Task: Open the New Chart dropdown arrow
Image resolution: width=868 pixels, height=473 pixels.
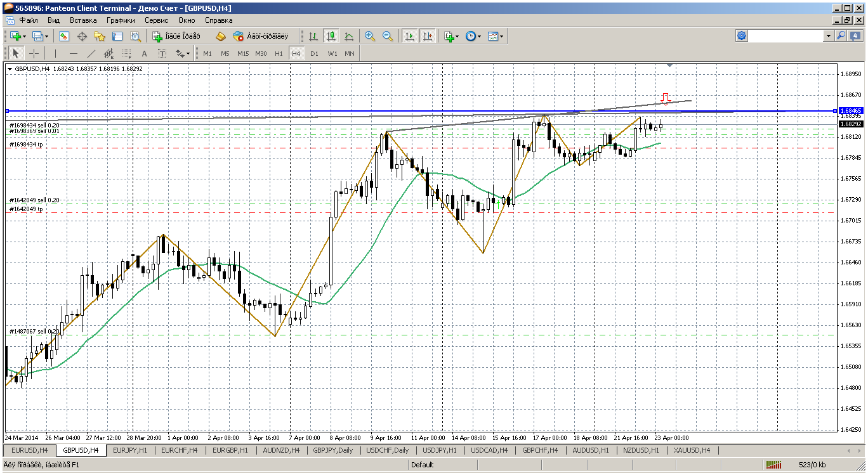Action: coord(25,36)
